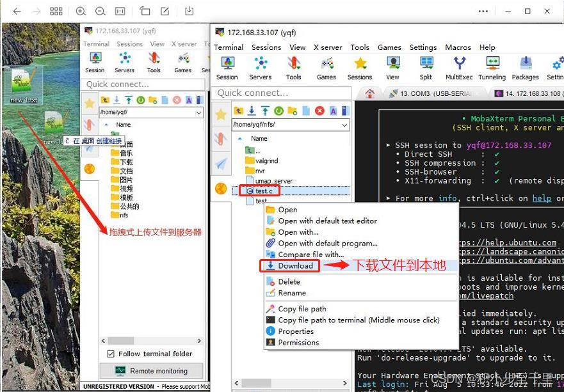
Task: Open the Tunneling toolbar icon
Action: (492, 68)
